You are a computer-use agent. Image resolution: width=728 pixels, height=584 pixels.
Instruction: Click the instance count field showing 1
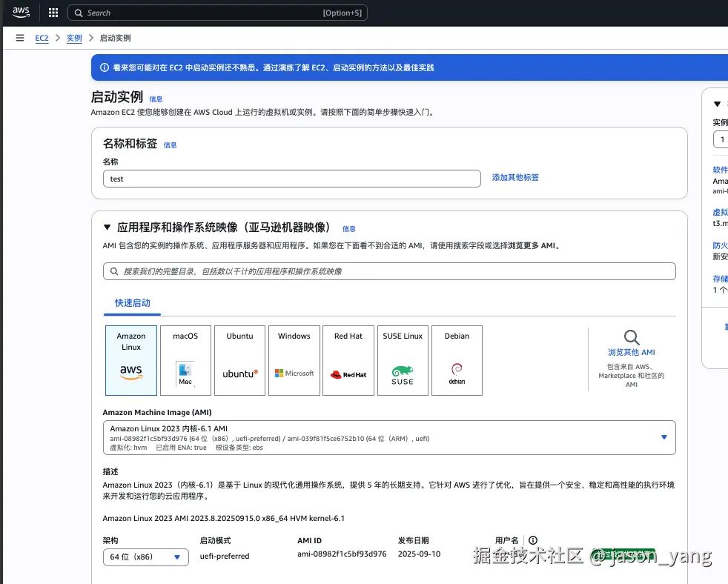pyautogui.click(x=721, y=139)
